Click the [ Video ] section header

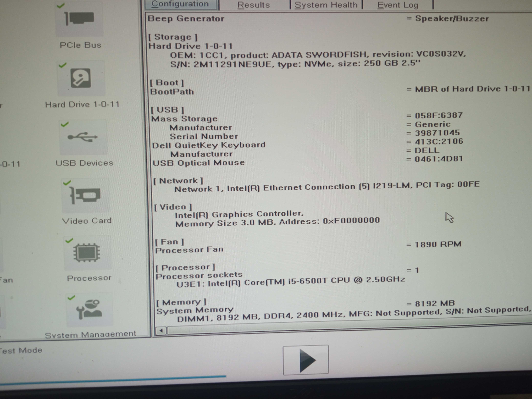click(173, 207)
